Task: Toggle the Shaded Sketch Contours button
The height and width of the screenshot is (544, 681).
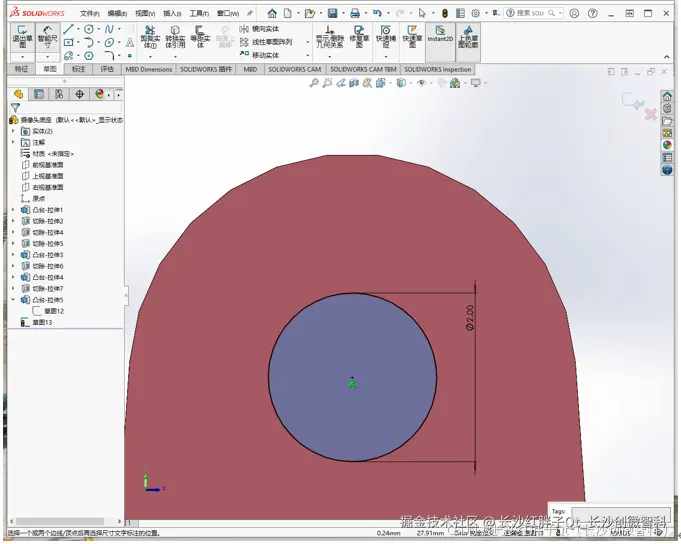Action: 467,38
